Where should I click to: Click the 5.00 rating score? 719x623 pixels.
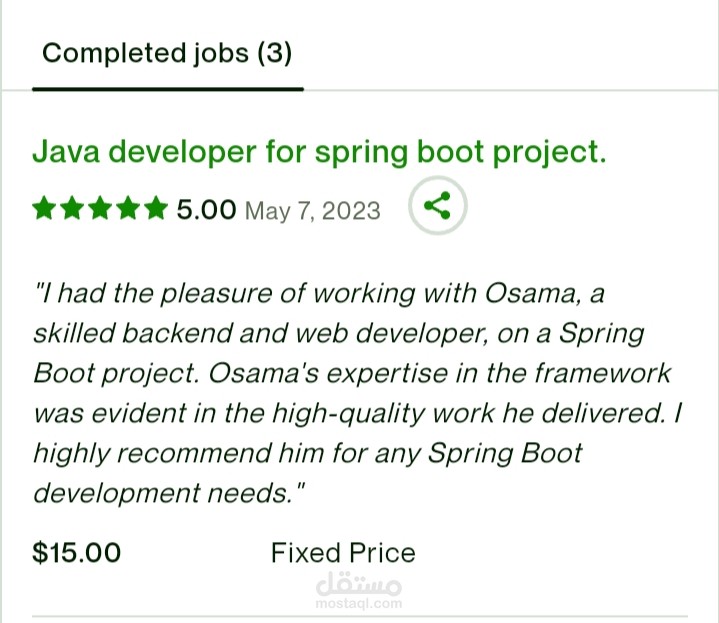[x=206, y=210]
